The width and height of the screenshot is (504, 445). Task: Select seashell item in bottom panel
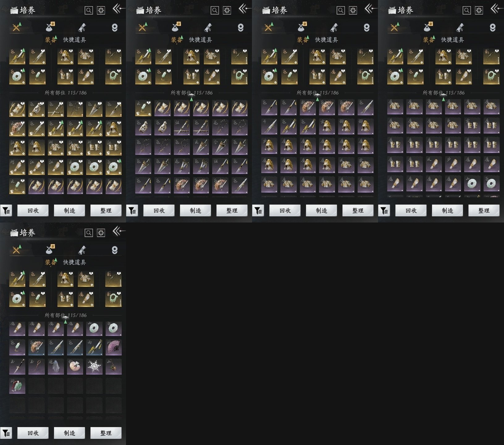point(75,367)
